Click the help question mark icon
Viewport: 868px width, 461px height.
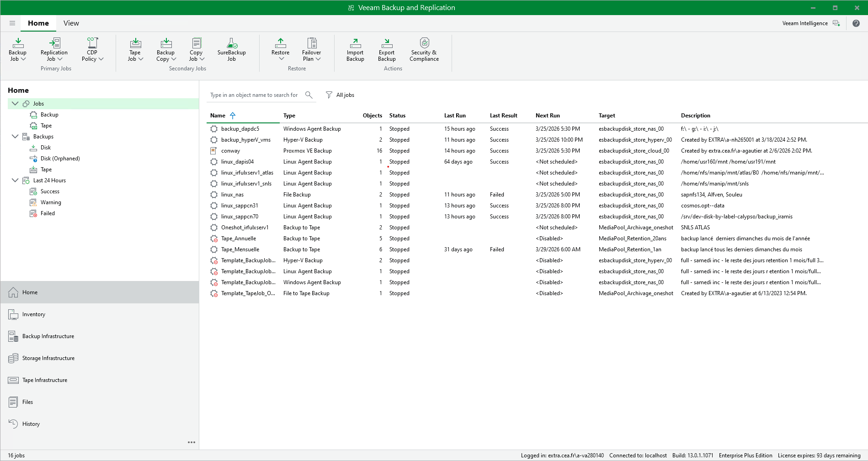coord(856,23)
